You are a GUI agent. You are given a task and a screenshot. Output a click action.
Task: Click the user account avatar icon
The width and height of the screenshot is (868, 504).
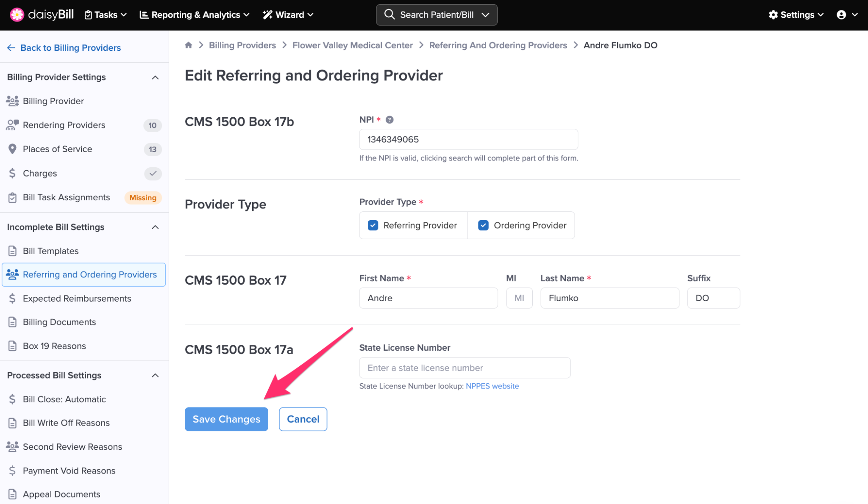(841, 15)
